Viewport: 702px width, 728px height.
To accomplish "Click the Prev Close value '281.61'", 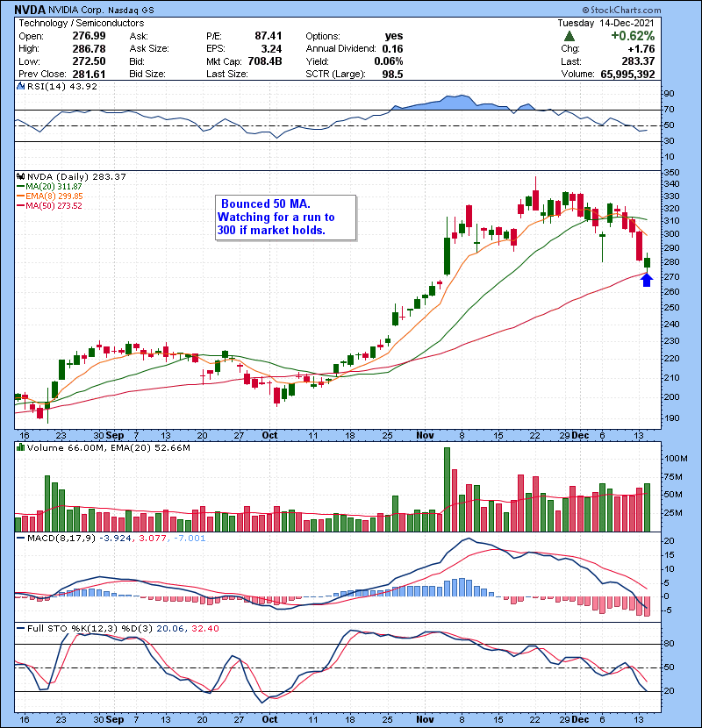I will pos(89,75).
